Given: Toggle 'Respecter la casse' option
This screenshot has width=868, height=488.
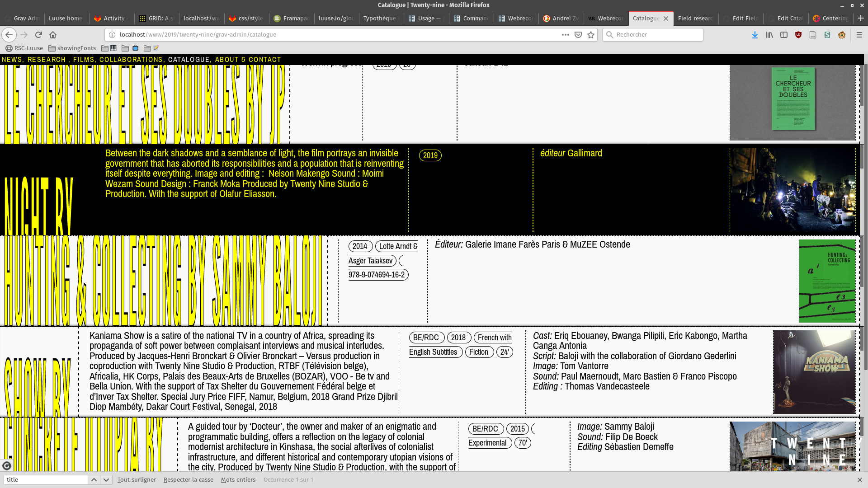Looking at the screenshot, I should click(188, 480).
